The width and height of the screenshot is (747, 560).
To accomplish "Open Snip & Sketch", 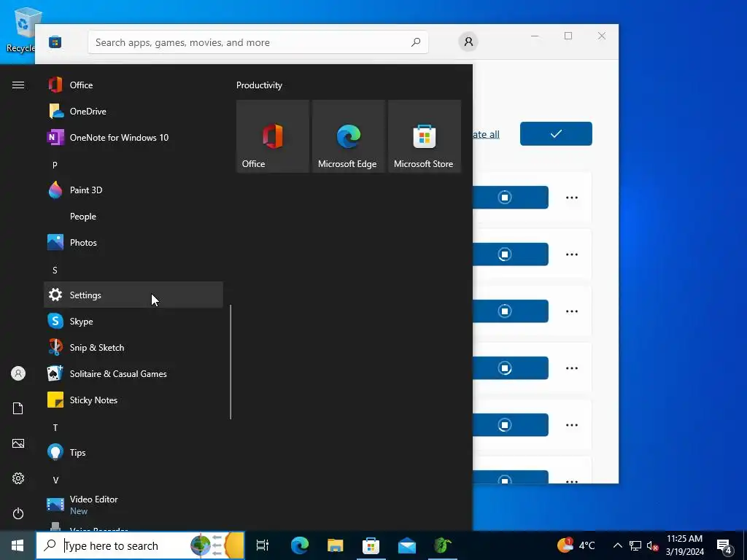I will coord(133,348).
